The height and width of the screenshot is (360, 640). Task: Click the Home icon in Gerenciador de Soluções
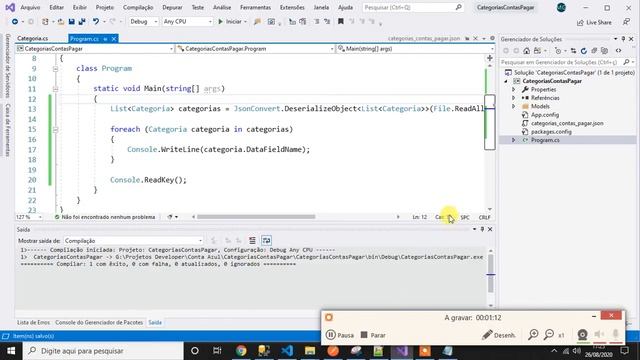(527, 51)
